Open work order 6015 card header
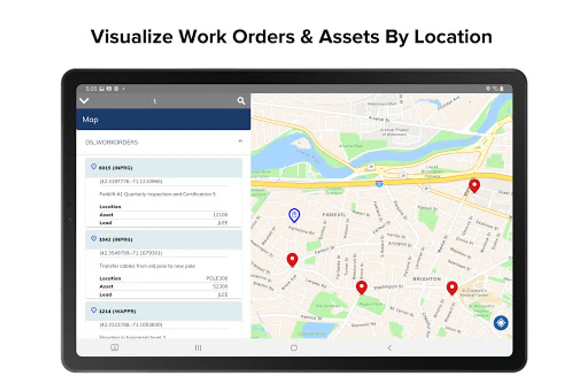Viewport: 588px width, 385px height. pyautogui.click(x=164, y=168)
